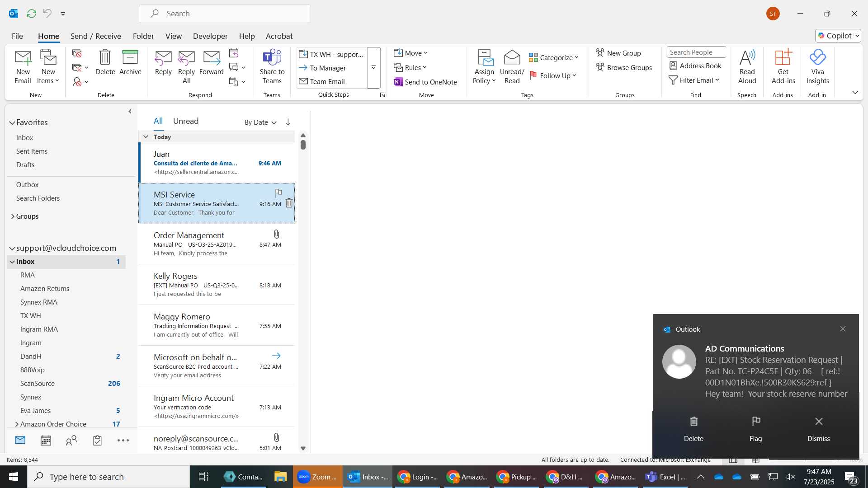Open the Address Book
This screenshot has height=488, width=868.
tap(695, 66)
